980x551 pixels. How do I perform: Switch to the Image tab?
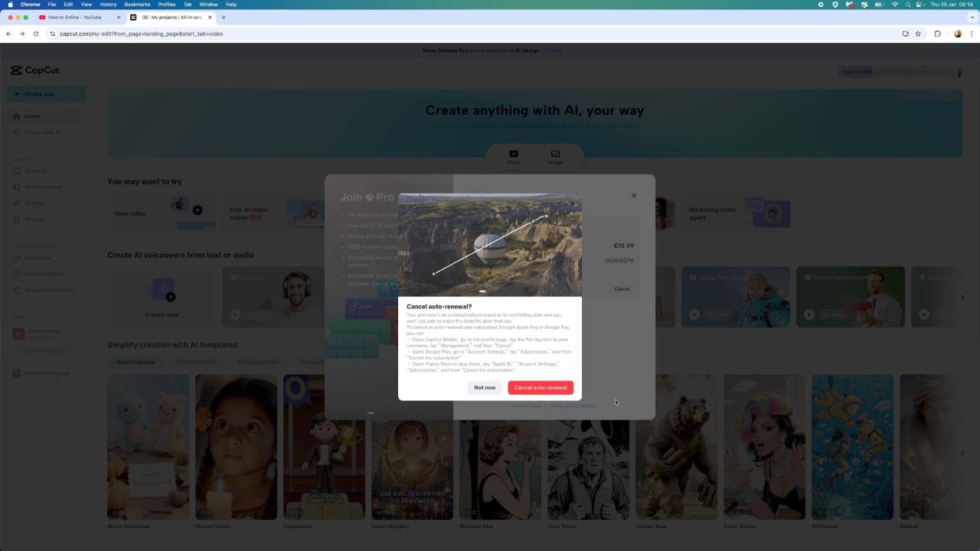click(x=555, y=157)
